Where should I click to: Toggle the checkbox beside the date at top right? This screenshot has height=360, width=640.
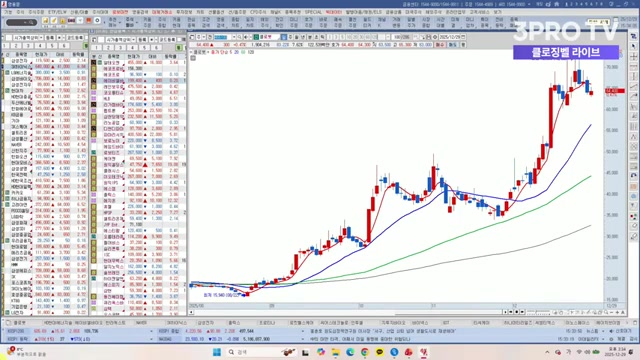pyautogui.click(x=616, y=20)
